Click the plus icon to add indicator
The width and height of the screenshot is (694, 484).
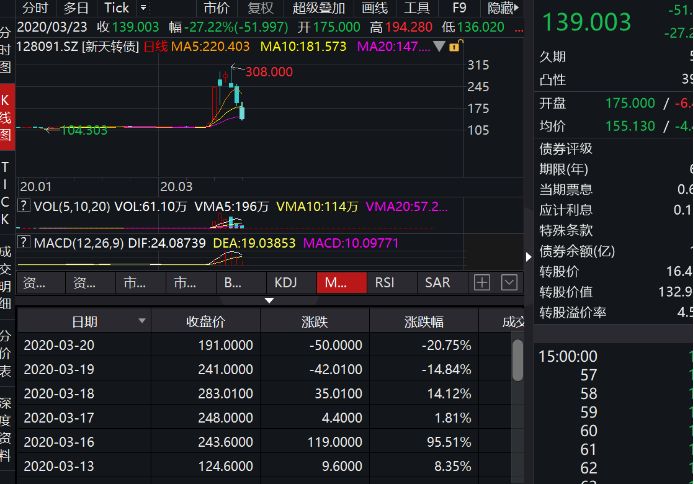482,283
